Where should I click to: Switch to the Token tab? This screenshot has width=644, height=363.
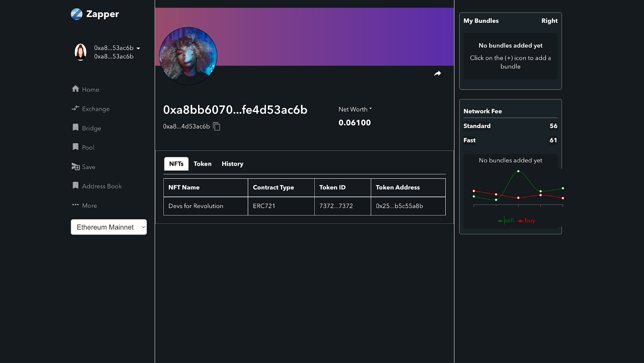202,164
